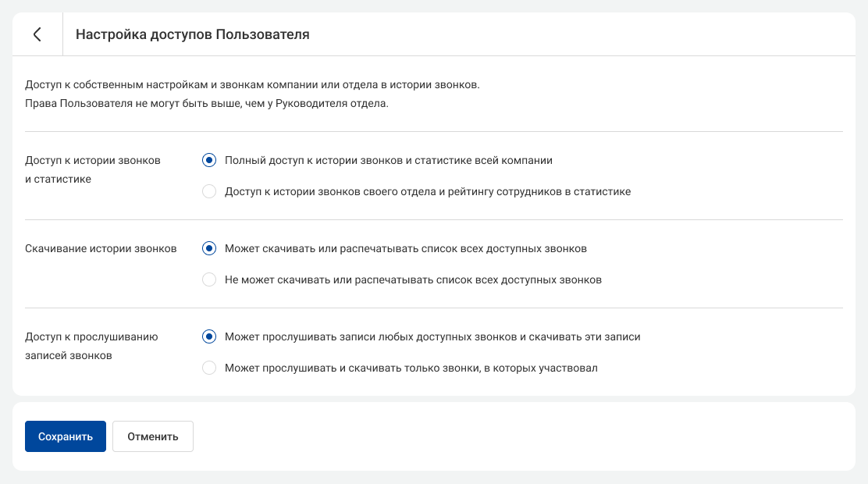868x484 pixels.
Task: Choose radio circle for own department history access
Action: tap(208, 191)
